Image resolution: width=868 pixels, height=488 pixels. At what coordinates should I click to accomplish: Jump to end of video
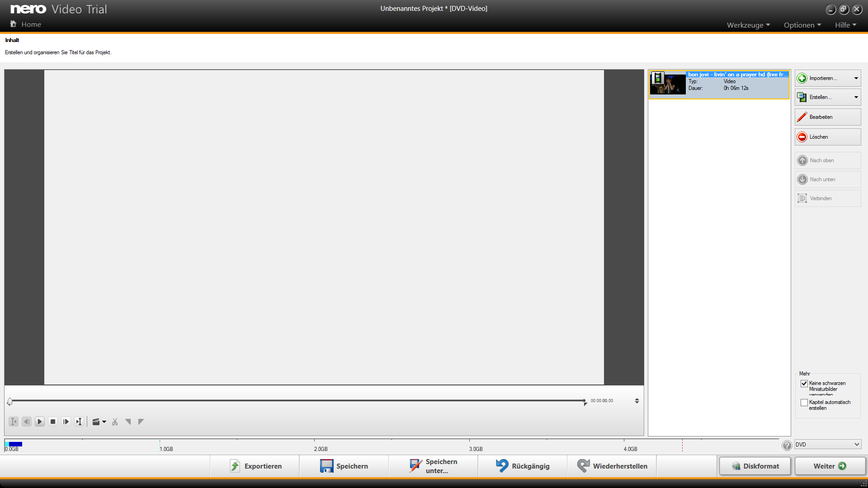pyautogui.click(x=79, y=422)
